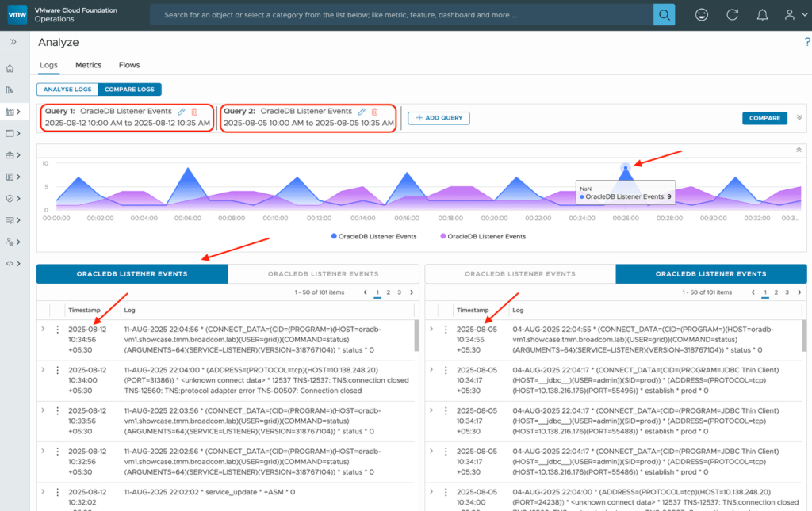
Task: Edit Query 1 with the pencil icon
Action: [x=182, y=112]
